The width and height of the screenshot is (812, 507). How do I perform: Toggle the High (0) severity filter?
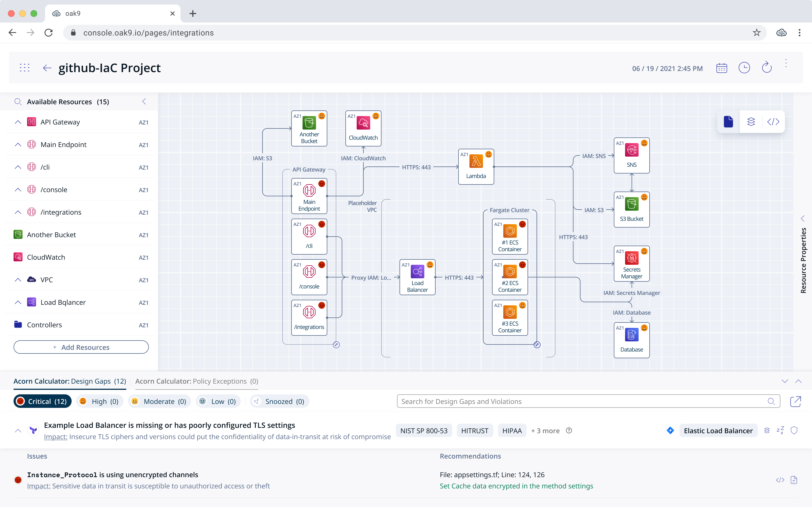coord(100,401)
